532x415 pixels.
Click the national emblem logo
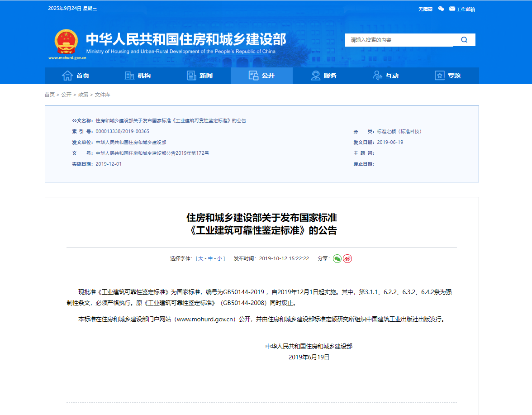coord(66,42)
